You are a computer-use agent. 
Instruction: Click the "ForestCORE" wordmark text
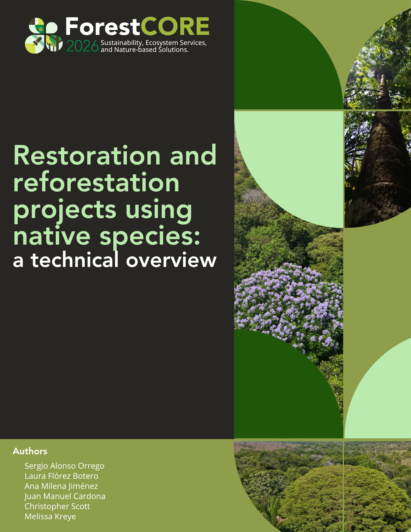pos(137,26)
